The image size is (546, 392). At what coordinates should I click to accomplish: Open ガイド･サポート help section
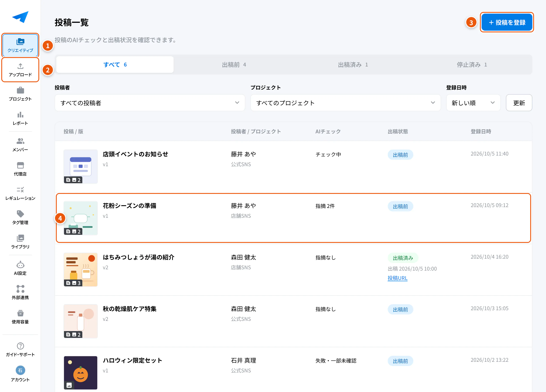point(20,350)
